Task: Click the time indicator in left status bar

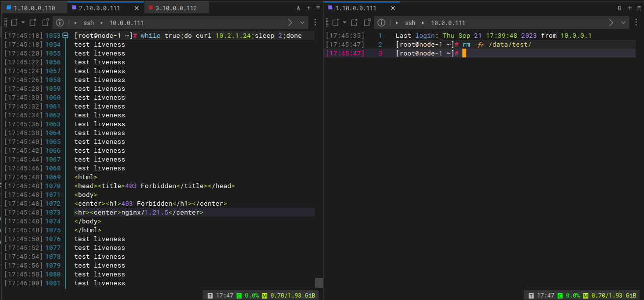Action: point(220,296)
